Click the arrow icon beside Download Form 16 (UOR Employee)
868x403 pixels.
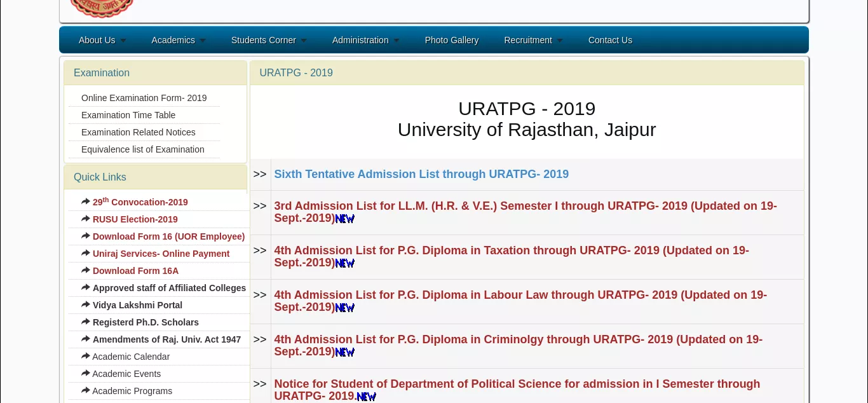tap(86, 236)
